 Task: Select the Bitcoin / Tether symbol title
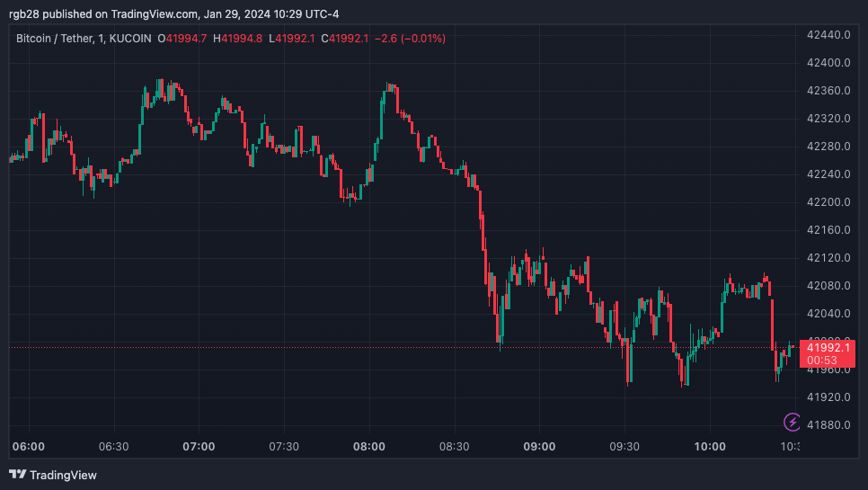[x=58, y=39]
